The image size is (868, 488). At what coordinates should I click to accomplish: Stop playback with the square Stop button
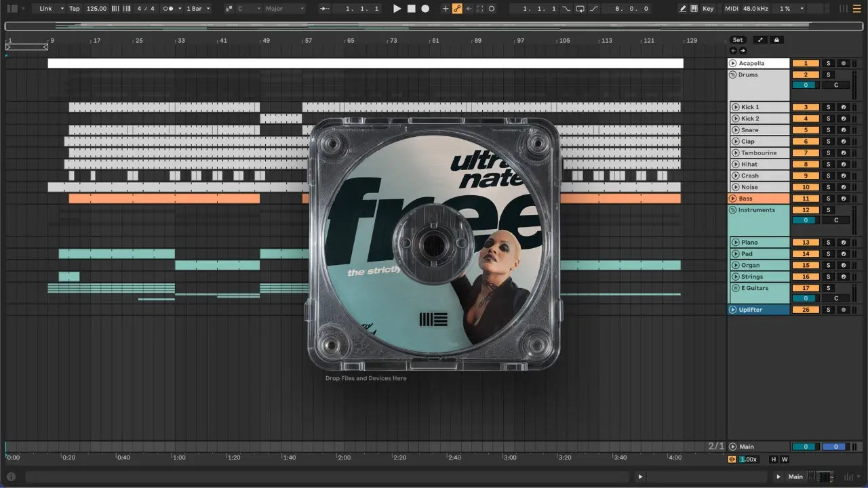[411, 9]
